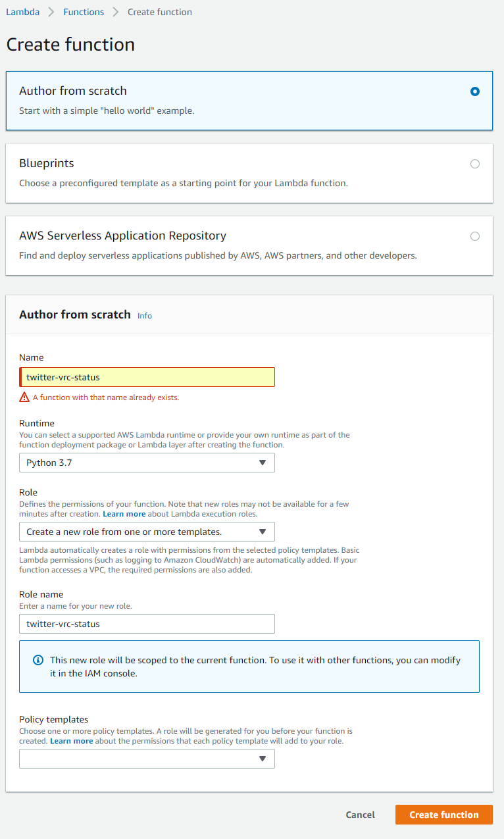This screenshot has width=504, height=839.
Task: Click the info circle in the role notice box
Action: pyautogui.click(x=38, y=659)
